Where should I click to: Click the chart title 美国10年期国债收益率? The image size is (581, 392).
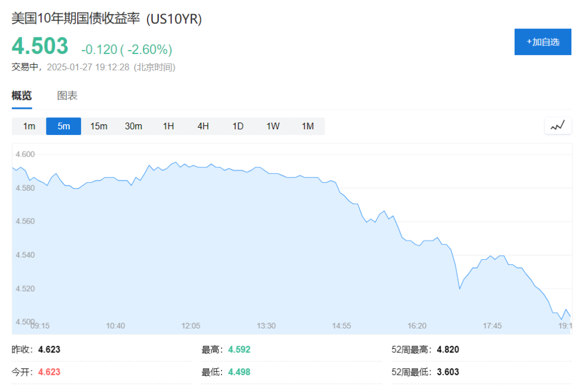pyautogui.click(x=75, y=19)
